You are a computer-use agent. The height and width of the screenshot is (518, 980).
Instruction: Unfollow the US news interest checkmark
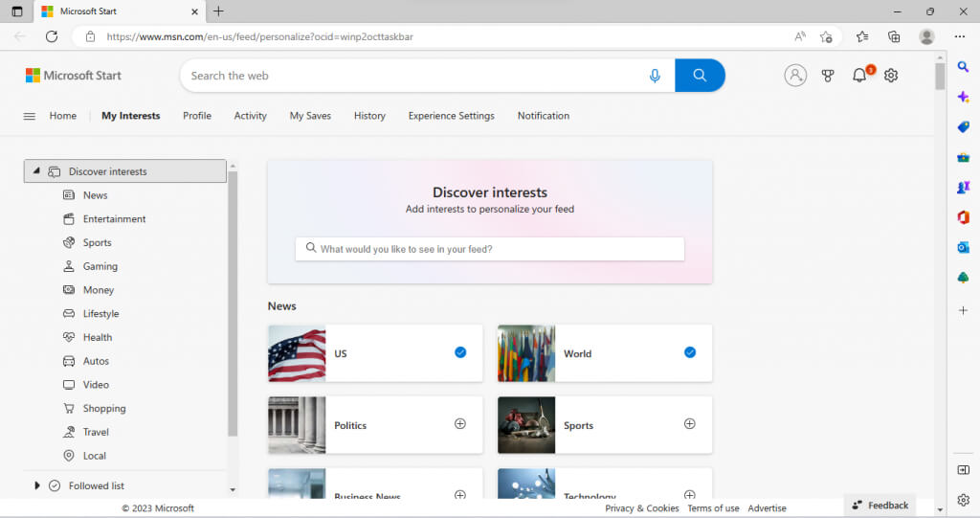click(460, 353)
